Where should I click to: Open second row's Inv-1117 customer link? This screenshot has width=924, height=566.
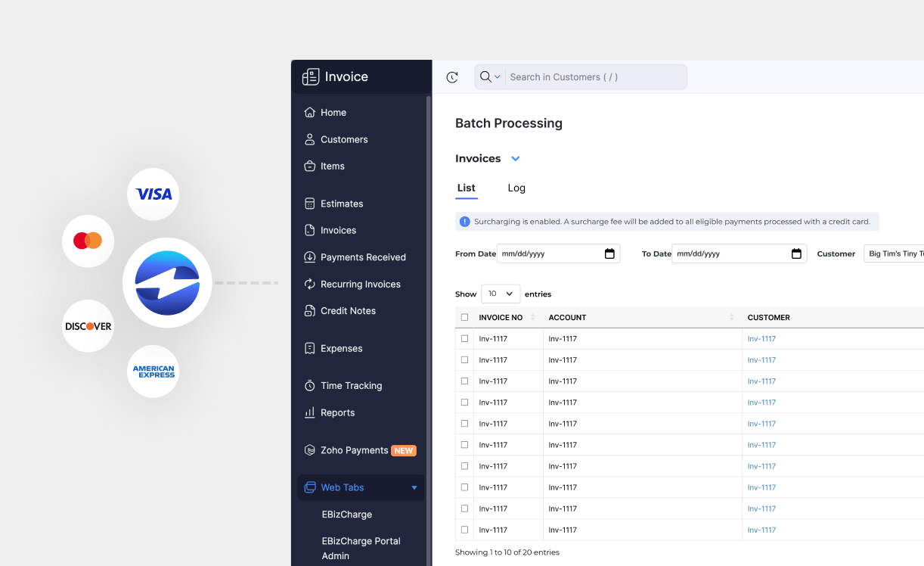761,360
